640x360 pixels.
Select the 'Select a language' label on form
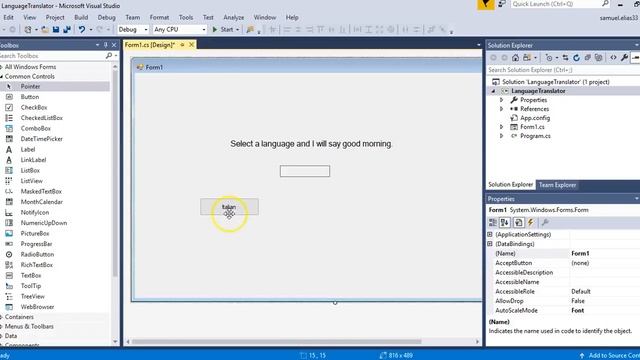(311, 144)
